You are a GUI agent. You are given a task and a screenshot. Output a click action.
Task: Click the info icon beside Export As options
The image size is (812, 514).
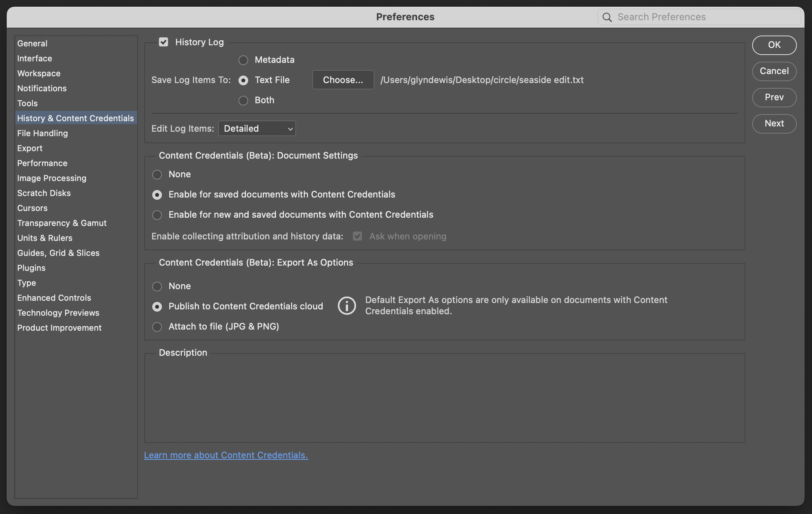point(347,306)
